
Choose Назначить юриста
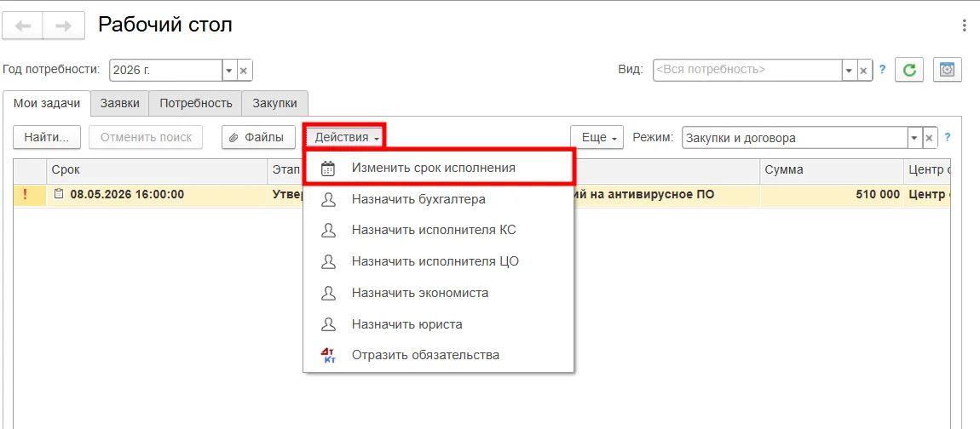coord(438,324)
